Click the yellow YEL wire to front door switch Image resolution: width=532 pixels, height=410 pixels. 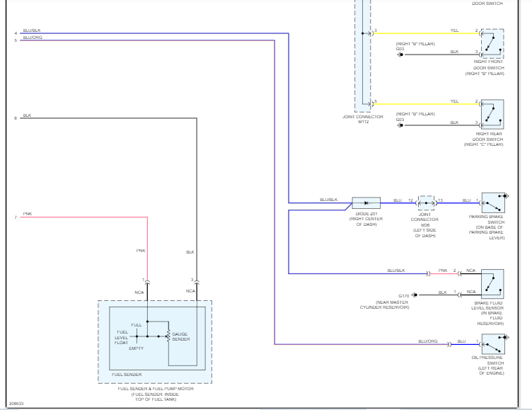pos(427,33)
